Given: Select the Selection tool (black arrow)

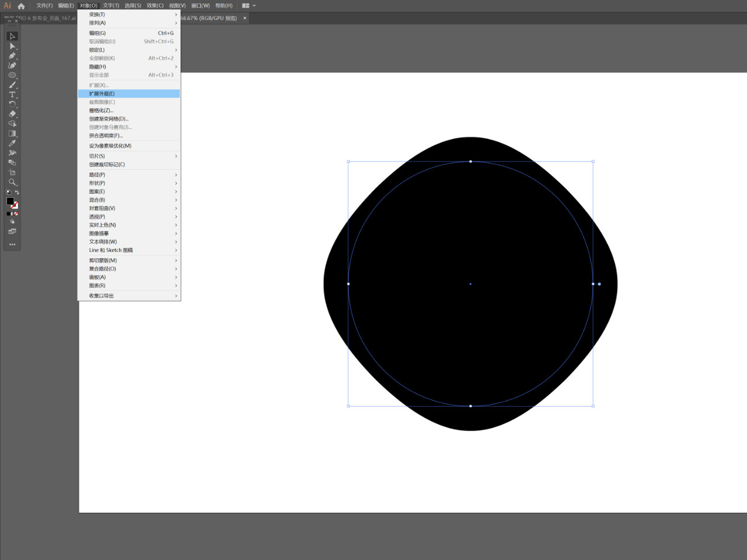Looking at the screenshot, I should coord(12,36).
